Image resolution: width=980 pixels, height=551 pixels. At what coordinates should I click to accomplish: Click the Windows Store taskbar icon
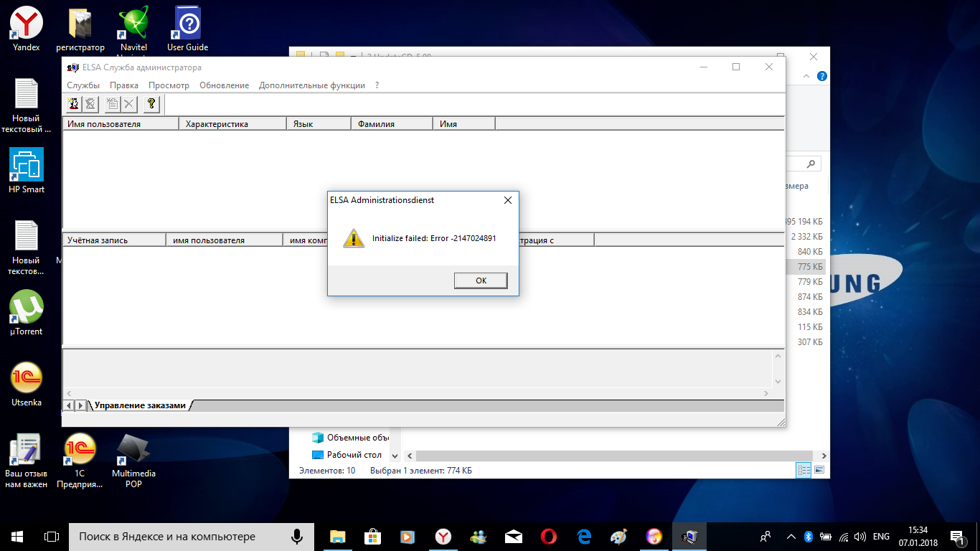point(372,536)
